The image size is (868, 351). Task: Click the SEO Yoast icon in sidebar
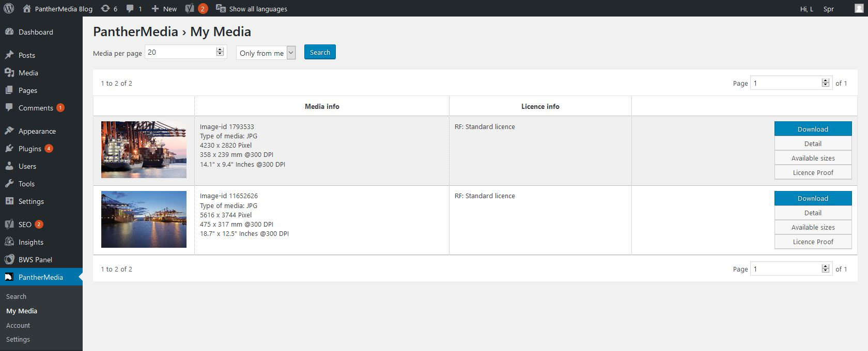[9, 224]
